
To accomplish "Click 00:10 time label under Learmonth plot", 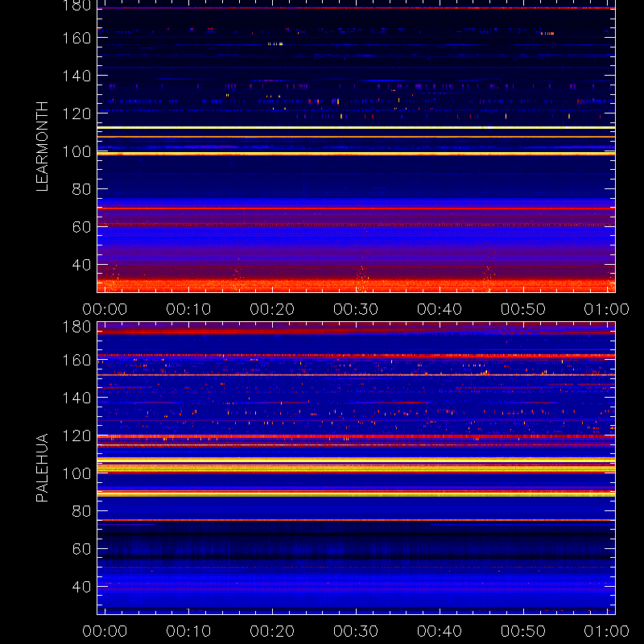I will point(188,309).
